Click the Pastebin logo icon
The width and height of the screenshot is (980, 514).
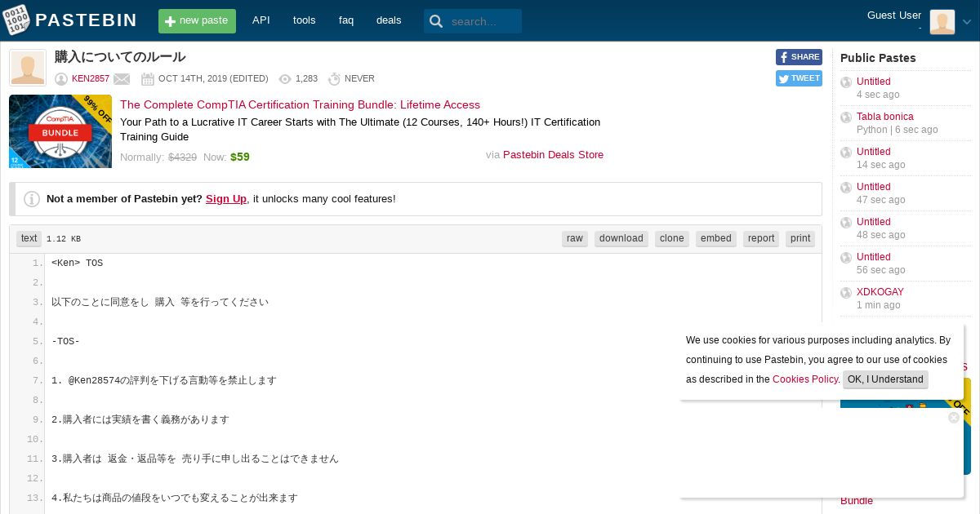click(x=16, y=20)
